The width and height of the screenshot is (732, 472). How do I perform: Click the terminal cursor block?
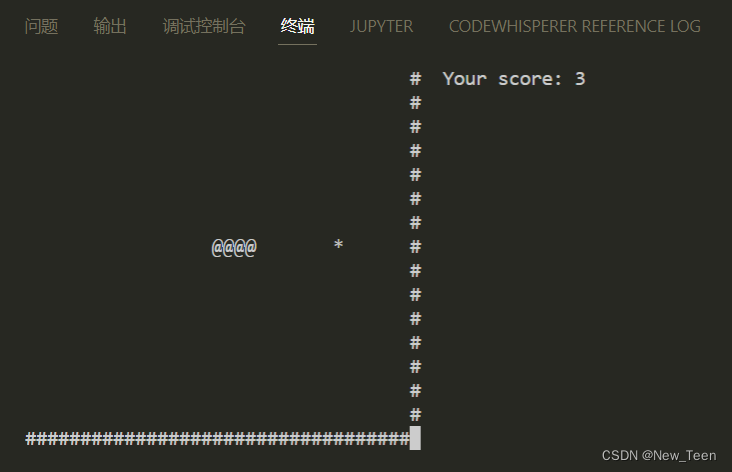pos(415,438)
